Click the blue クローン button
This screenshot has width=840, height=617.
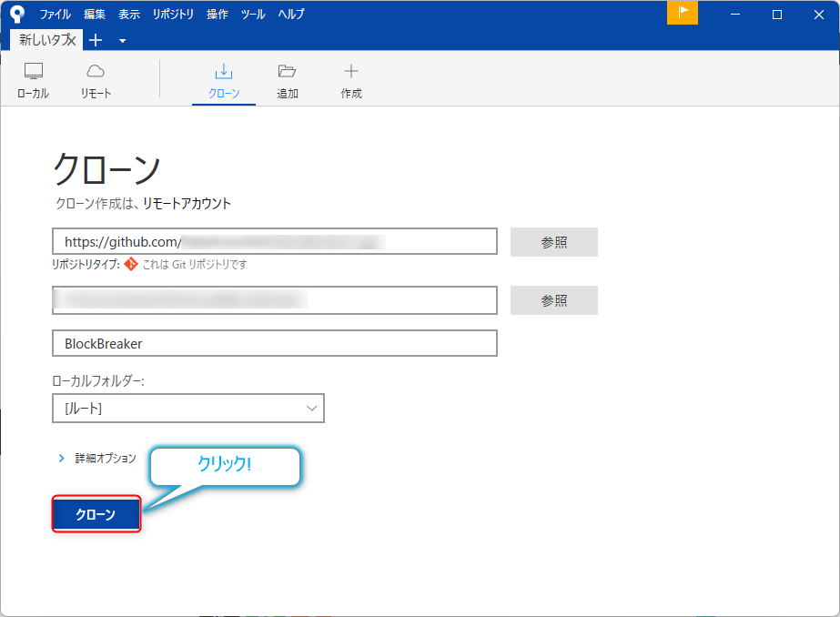tap(96, 515)
